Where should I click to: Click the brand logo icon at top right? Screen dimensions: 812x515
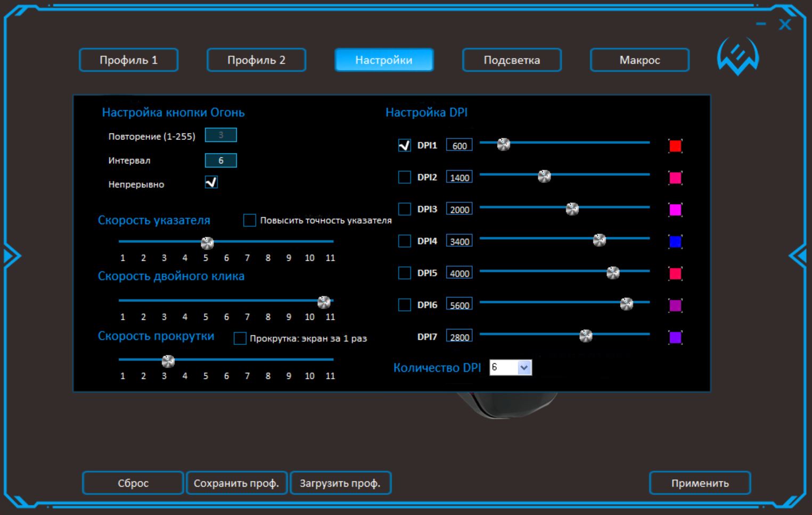click(737, 56)
